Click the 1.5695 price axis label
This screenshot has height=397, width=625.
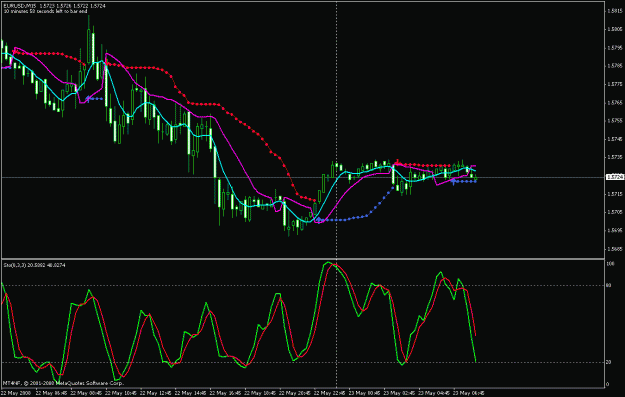[615, 231]
